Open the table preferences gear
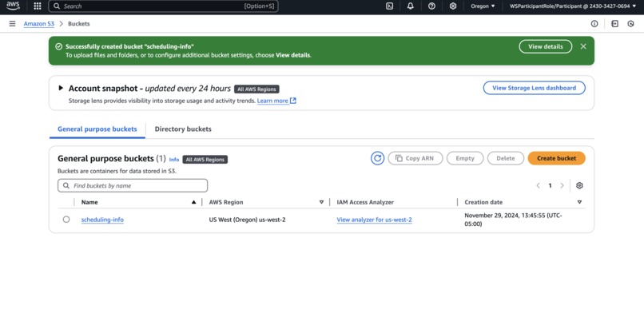644x333 pixels. click(579, 185)
